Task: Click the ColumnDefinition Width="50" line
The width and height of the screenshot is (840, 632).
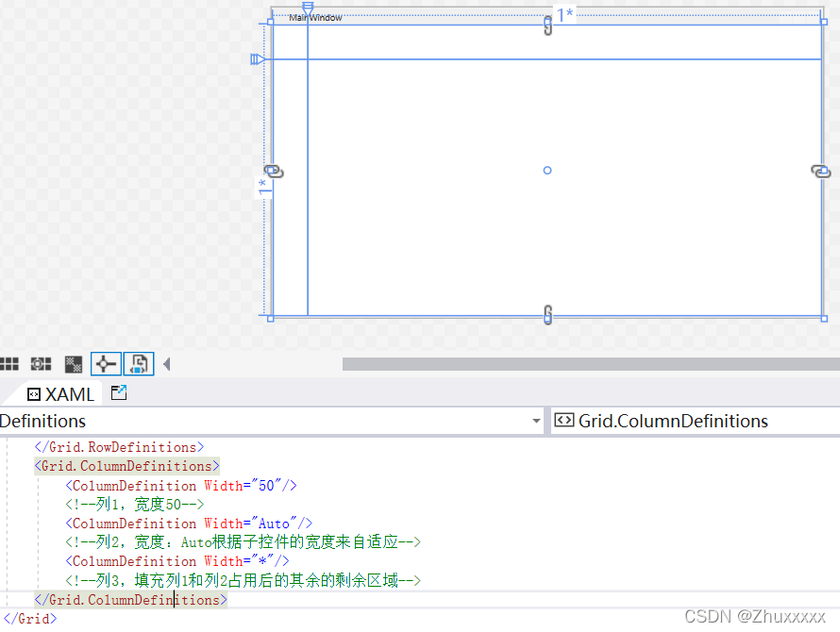Action: click(179, 485)
